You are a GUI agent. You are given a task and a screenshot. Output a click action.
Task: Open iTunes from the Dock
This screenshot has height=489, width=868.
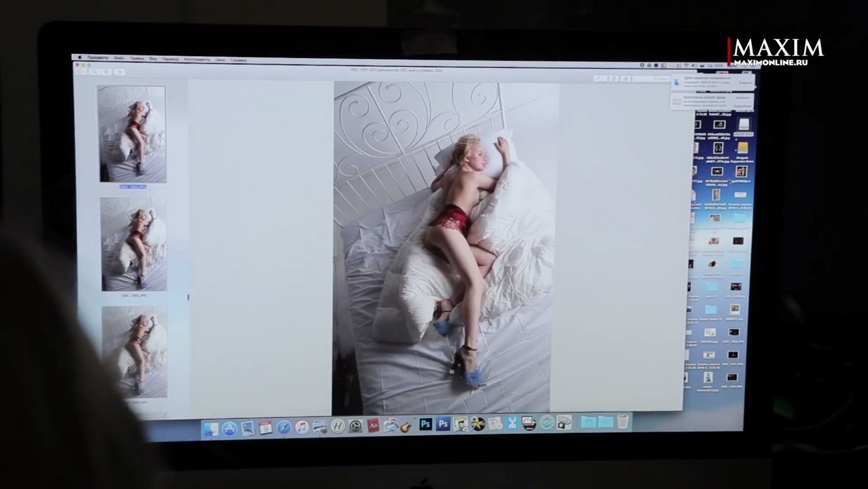pos(302,427)
